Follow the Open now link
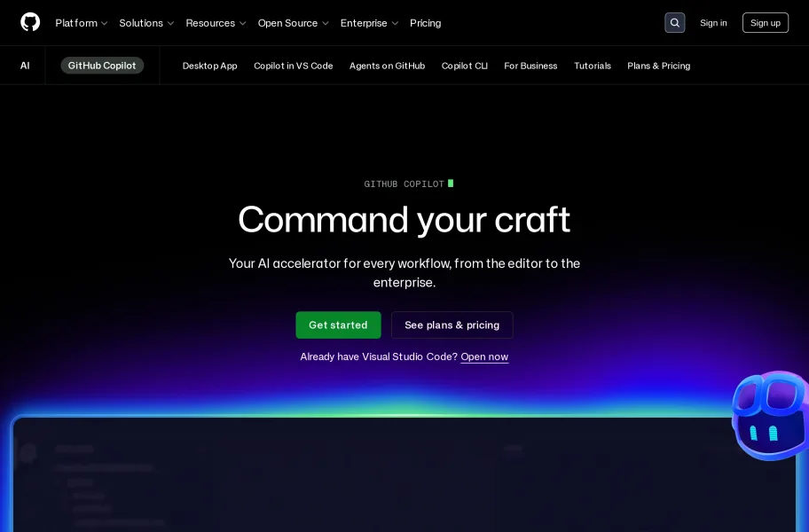 click(484, 356)
